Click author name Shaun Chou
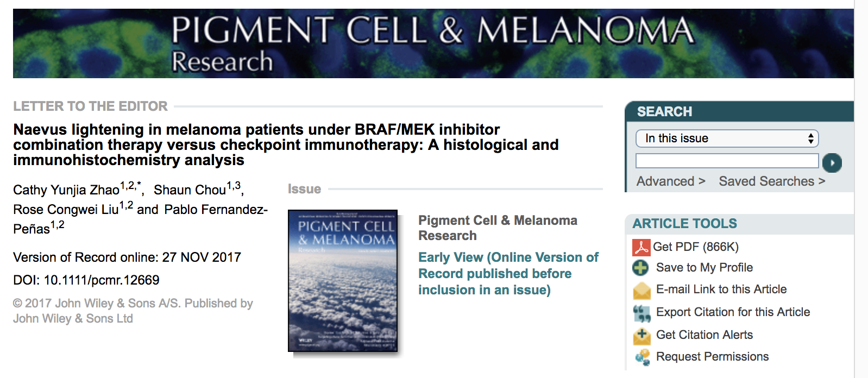868x378 pixels. [190, 190]
